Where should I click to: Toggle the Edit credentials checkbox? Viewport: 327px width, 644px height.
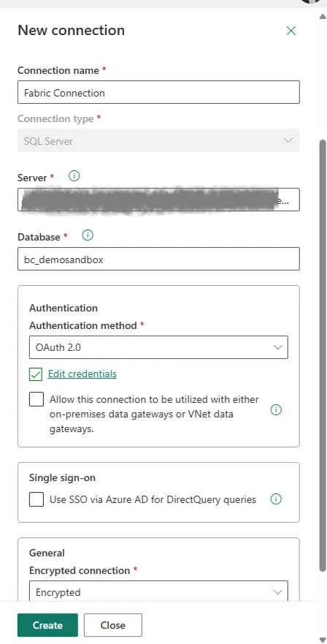pos(36,374)
